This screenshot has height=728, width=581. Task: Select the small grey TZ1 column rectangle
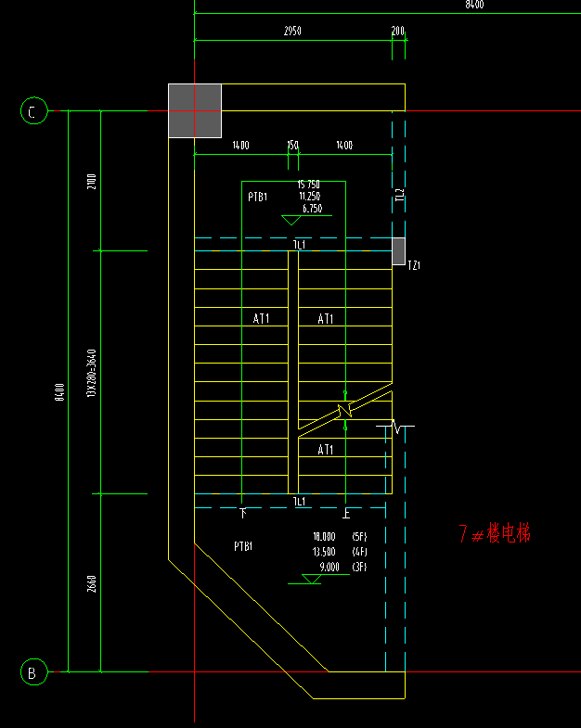tap(399, 251)
